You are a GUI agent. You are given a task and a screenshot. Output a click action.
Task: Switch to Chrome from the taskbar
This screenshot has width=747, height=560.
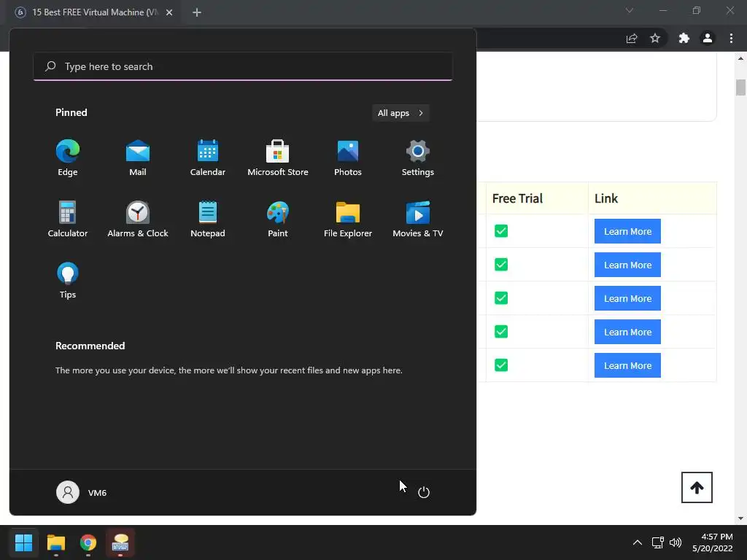(x=88, y=542)
